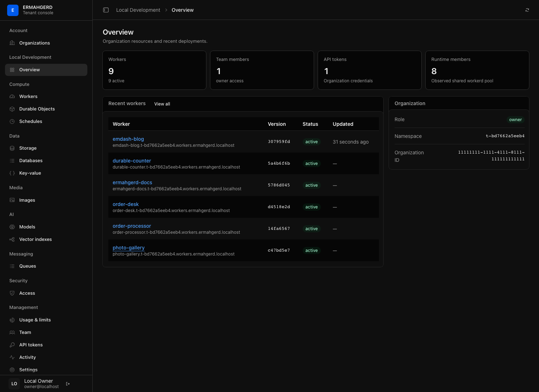Image resolution: width=539 pixels, height=392 pixels.
Task: Click version text 307959fd
Action: [x=279, y=142]
